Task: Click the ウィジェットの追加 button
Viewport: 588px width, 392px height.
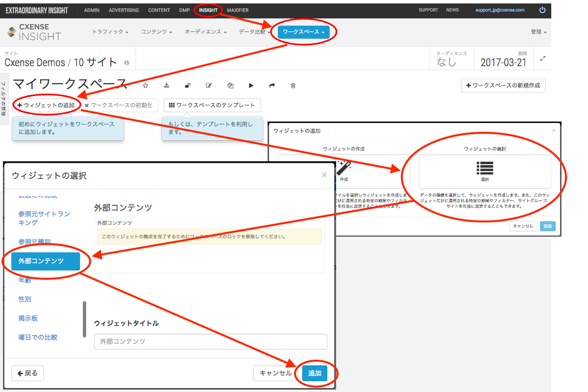Action: (46, 105)
